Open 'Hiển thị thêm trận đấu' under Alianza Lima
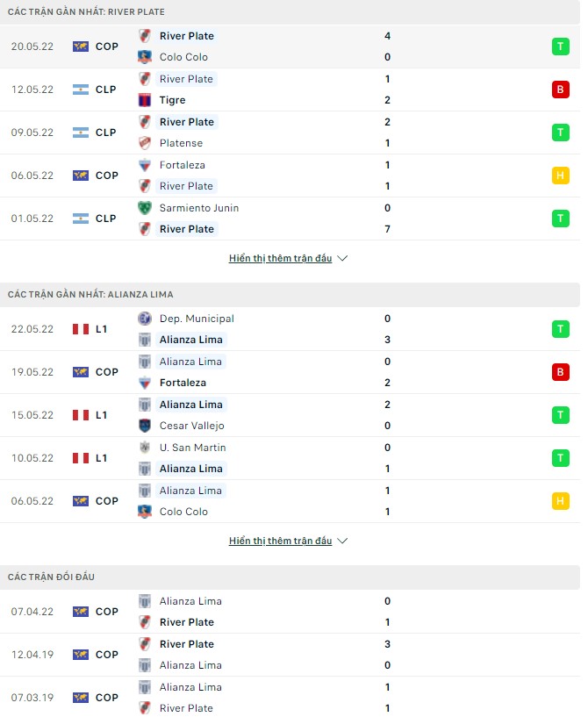588x717 pixels. pyautogui.click(x=280, y=541)
